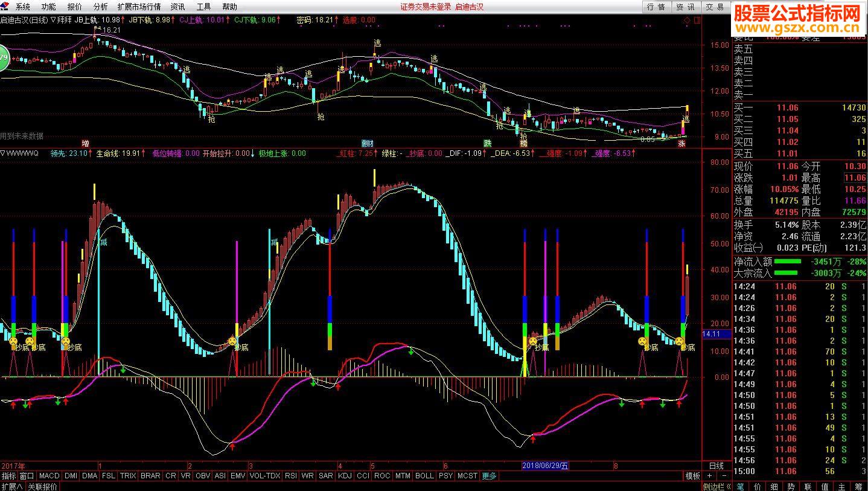The width and height of the screenshot is (868, 491).
Task: Click the 证券交易未登录 login link
Action: (x=426, y=7)
